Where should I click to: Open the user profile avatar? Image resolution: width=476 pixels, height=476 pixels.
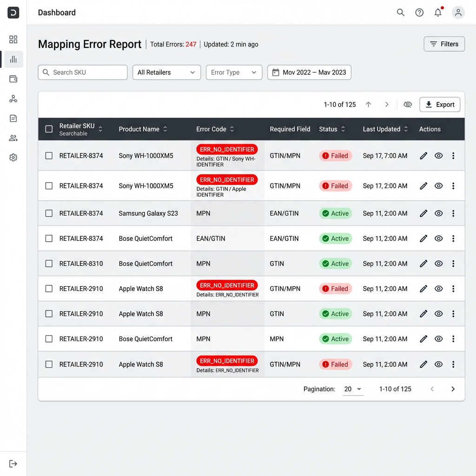pyautogui.click(x=458, y=13)
